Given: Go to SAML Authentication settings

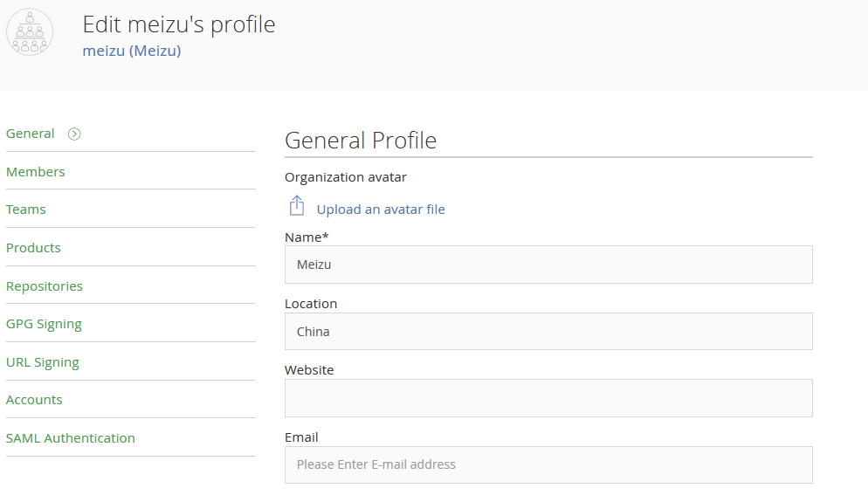Looking at the screenshot, I should pyautogui.click(x=71, y=438).
